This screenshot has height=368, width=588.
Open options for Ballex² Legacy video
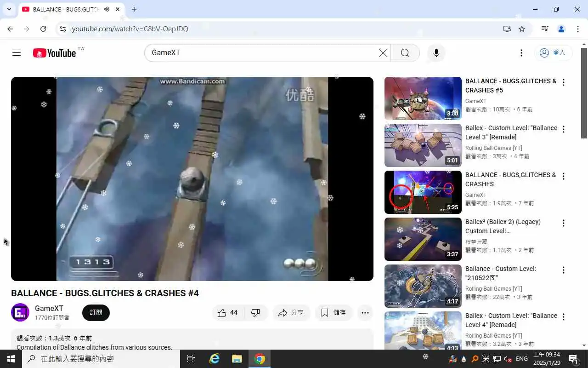point(564,223)
